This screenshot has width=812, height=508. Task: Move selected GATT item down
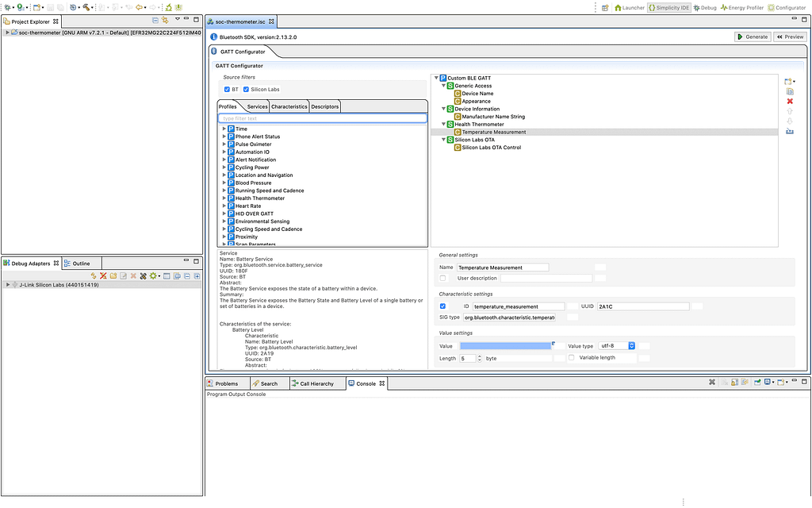[x=790, y=121]
